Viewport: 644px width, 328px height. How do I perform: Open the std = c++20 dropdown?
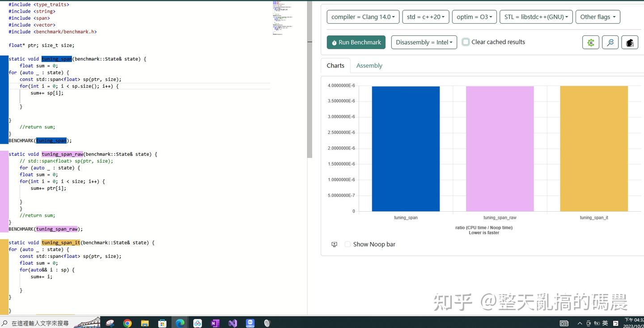click(x=425, y=17)
